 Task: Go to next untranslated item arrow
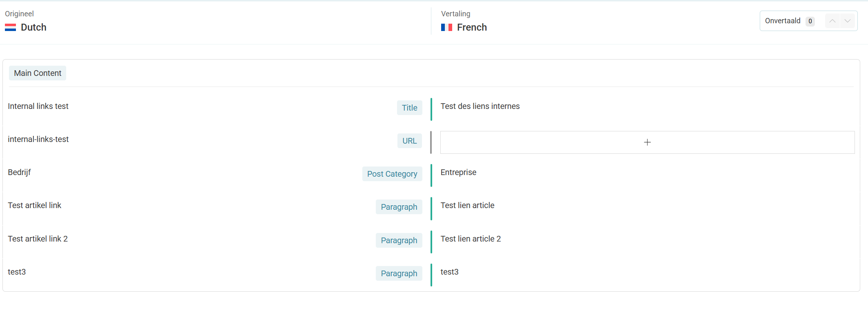[x=848, y=21]
